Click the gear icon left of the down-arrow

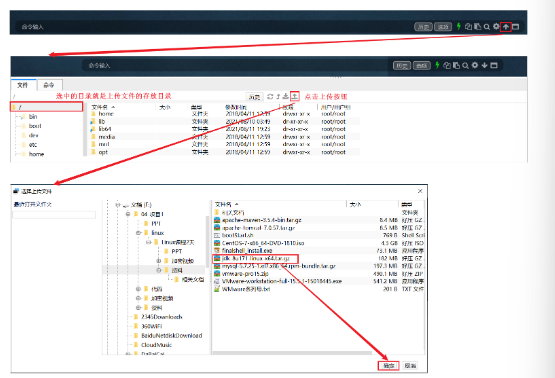pyautogui.click(x=475, y=65)
